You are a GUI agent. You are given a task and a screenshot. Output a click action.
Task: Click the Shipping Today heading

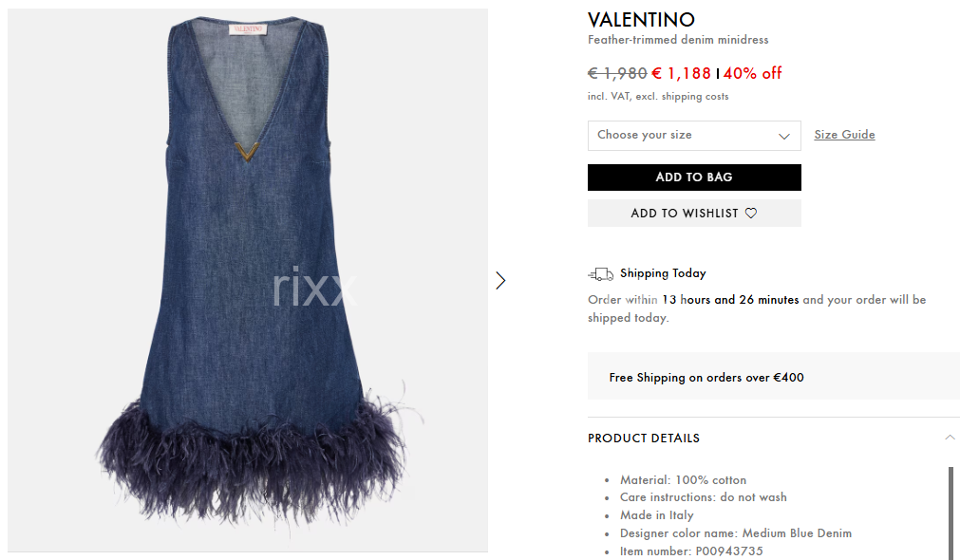(663, 273)
